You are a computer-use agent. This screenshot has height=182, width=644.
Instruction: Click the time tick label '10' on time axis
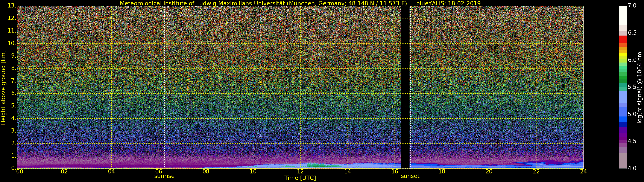tap(253, 171)
